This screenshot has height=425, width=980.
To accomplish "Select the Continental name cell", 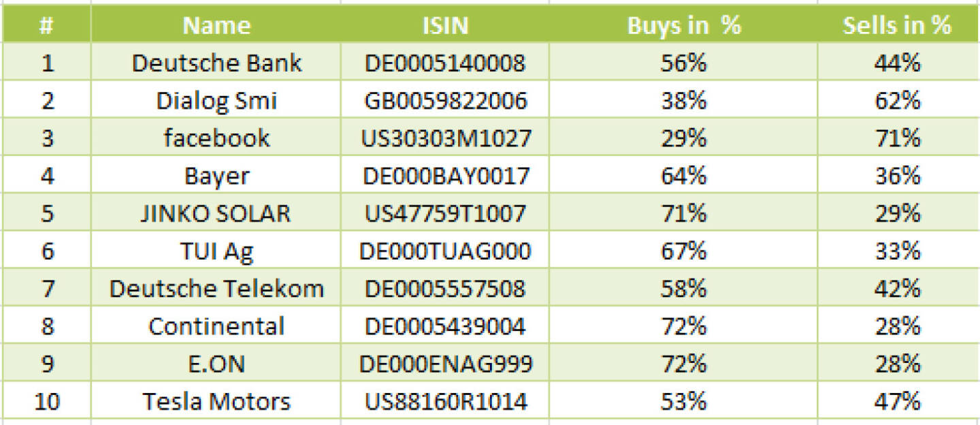I will pos(216,326).
